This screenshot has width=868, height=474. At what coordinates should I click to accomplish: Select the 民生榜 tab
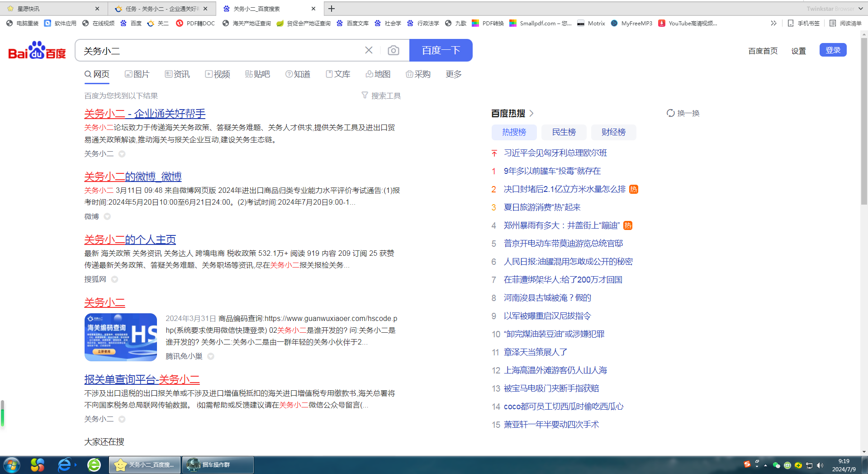[564, 132]
